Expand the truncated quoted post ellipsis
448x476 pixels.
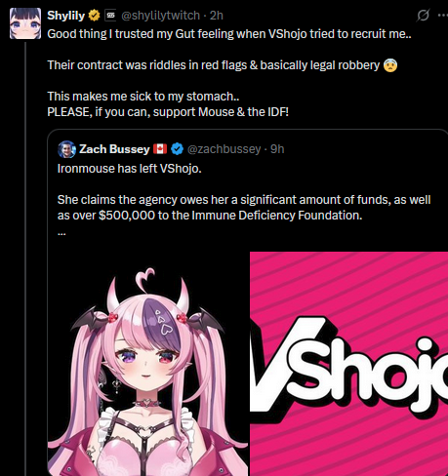point(61,233)
